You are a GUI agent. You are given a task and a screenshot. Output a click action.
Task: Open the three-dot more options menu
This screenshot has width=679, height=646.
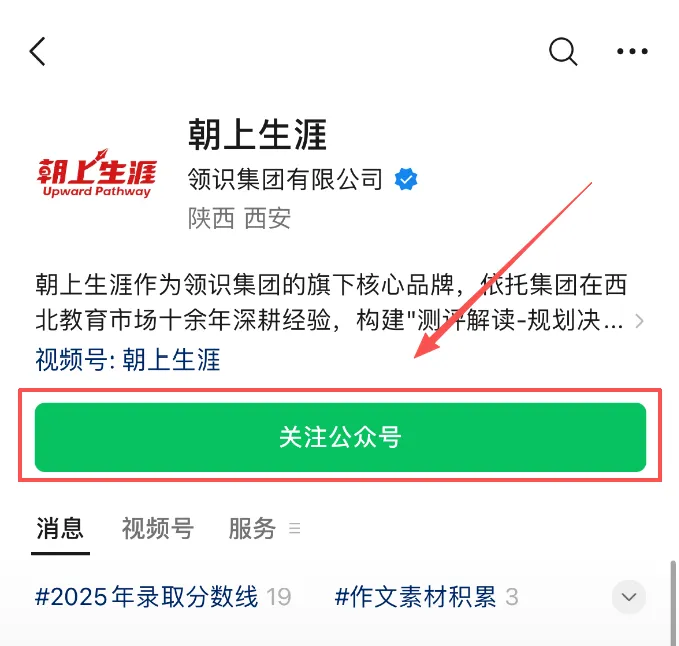(x=632, y=51)
